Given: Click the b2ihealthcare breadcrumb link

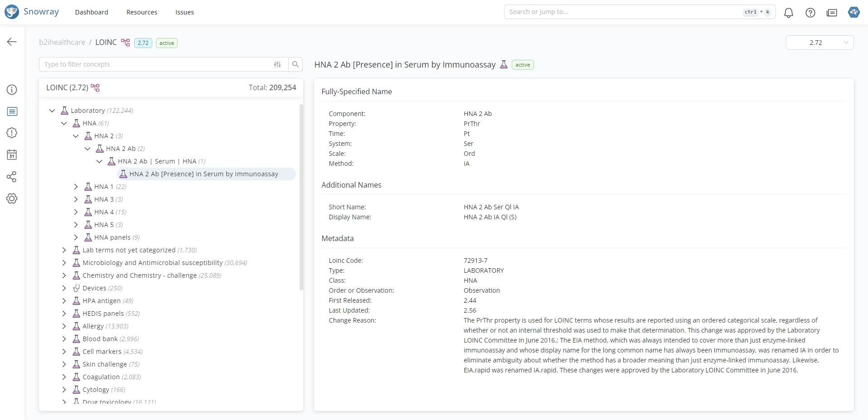Looking at the screenshot, I should coord(62,42).
